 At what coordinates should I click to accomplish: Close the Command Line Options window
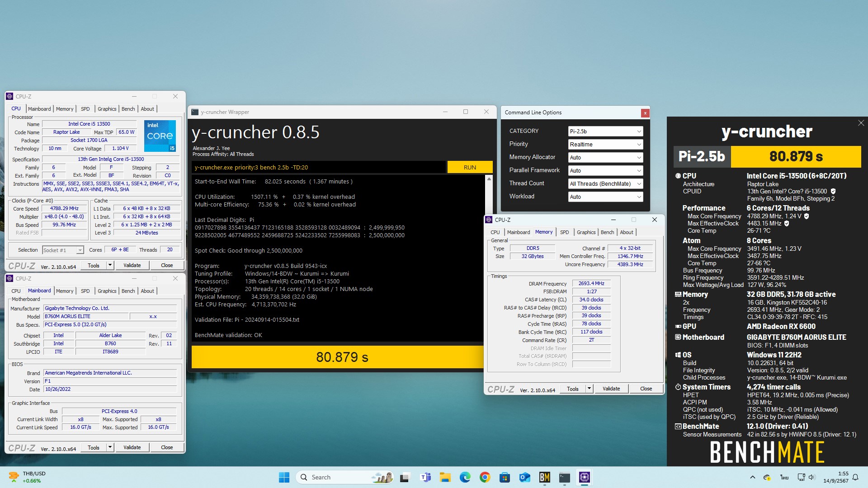[x=645, y=113]
